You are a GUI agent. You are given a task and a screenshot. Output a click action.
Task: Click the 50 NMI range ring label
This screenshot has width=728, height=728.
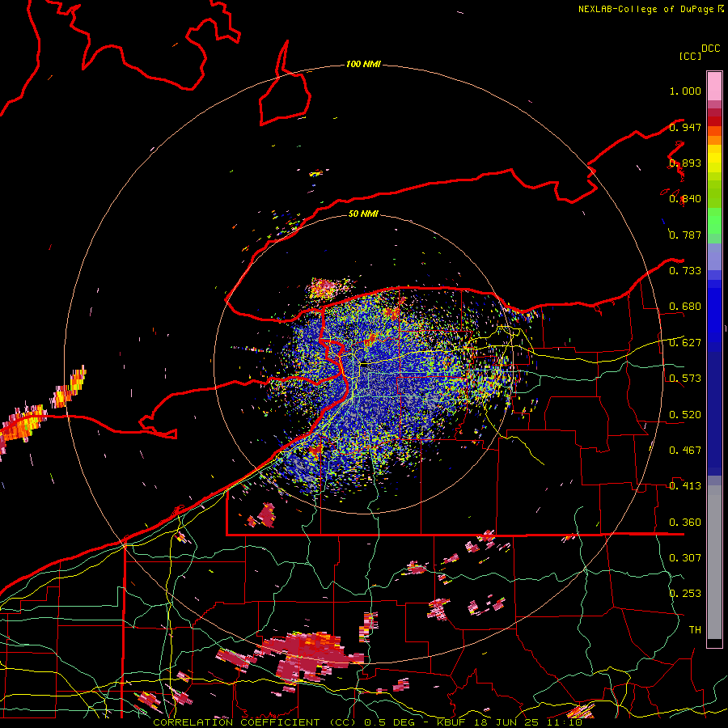pos(363,214)
